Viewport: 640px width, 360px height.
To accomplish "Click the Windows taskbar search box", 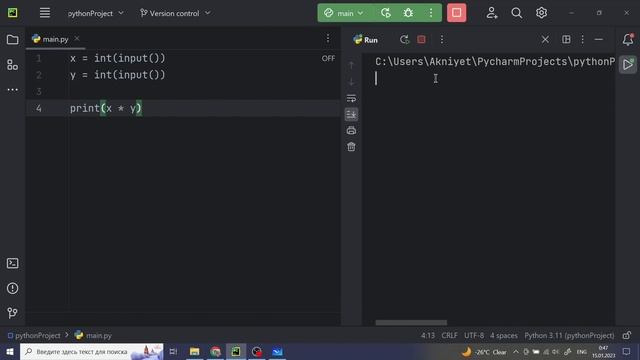I will tap(92, 351).
